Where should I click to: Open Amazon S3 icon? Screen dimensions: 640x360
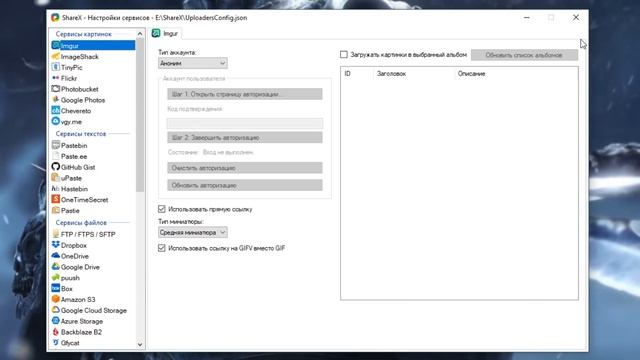pos(56,299)
